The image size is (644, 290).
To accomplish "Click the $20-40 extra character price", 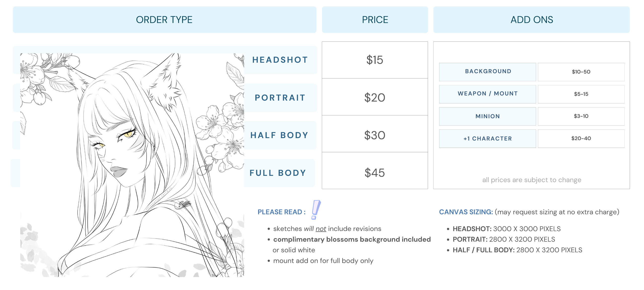I will point(581,139).
